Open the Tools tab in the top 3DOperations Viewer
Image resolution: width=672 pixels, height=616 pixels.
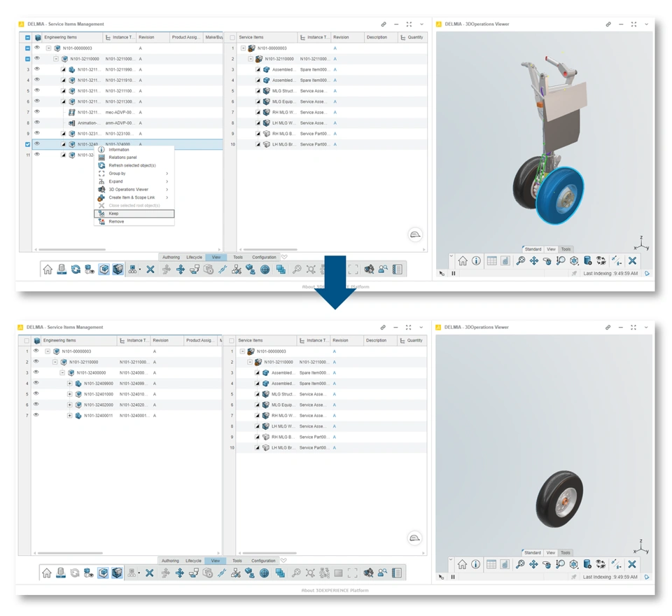(566, 249)
